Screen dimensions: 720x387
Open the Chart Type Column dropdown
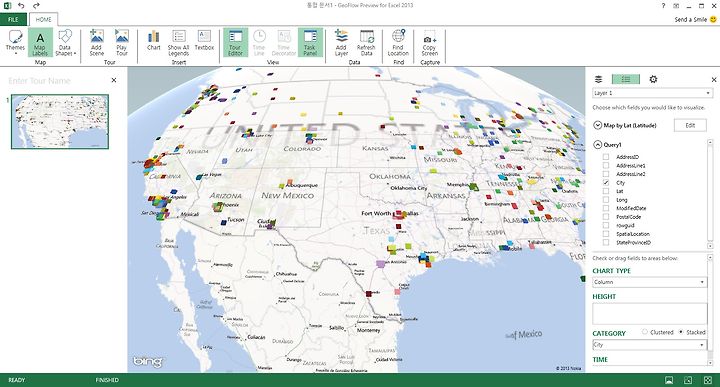point(649,282)
